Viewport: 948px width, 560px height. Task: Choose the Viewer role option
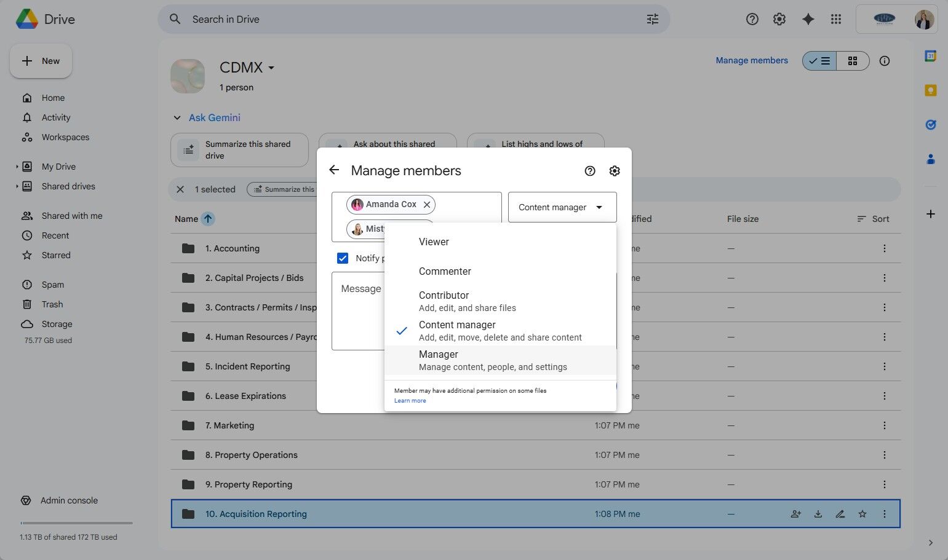(x=434, y=242)
